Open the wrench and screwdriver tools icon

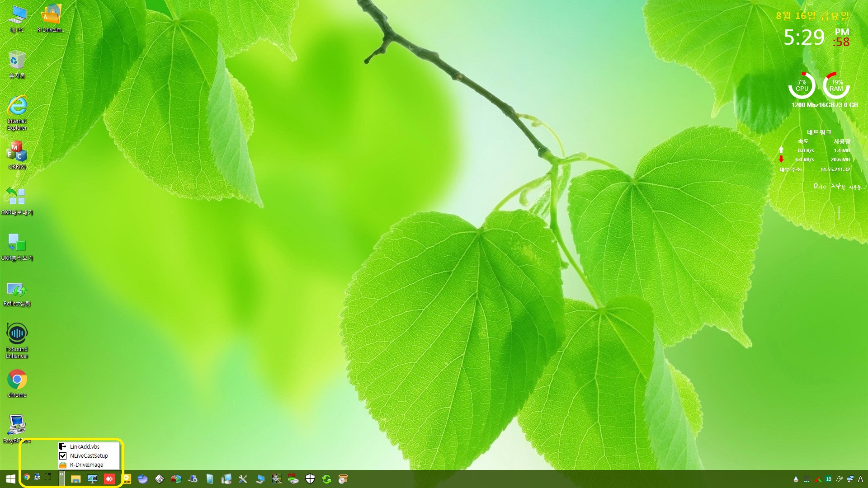[243, 479]
